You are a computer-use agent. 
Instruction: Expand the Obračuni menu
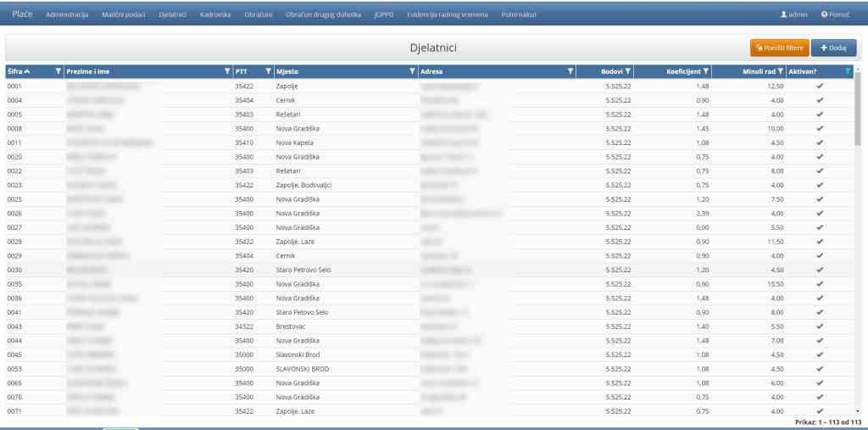pyautogui.click(x=258, y=15)
